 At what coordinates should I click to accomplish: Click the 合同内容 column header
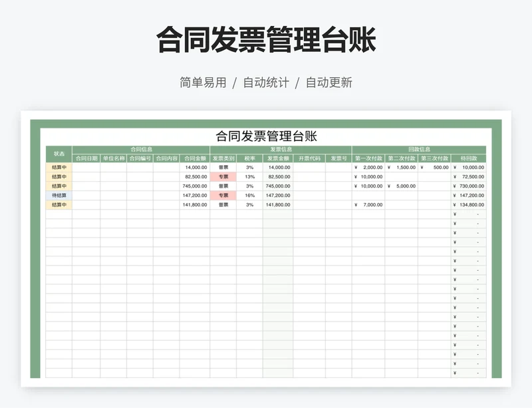pos(167,158)
